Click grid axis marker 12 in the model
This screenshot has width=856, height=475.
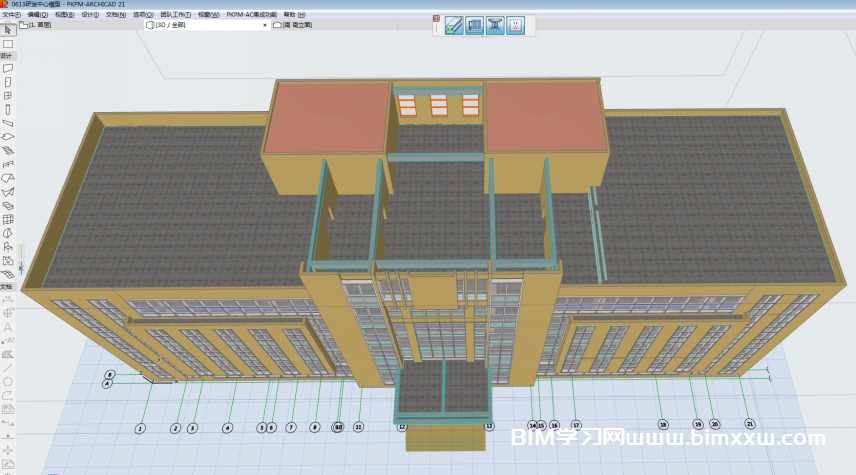click(402, 426)
